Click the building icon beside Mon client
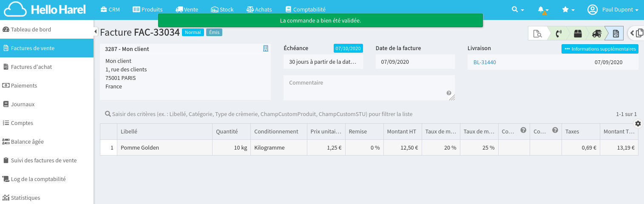The height and width of the screenshot is (204, 644). [x=266, y=49]
